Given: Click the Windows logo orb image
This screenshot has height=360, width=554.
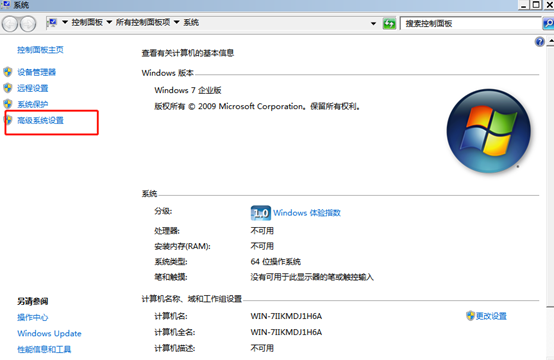Looking at the screenshot, I should click(x=489, y=131).
